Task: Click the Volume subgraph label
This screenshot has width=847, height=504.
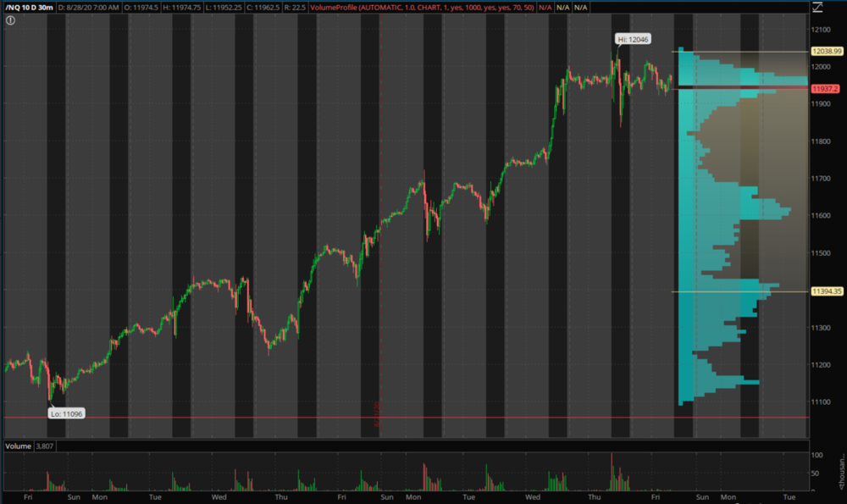Action: pos(16,445)
